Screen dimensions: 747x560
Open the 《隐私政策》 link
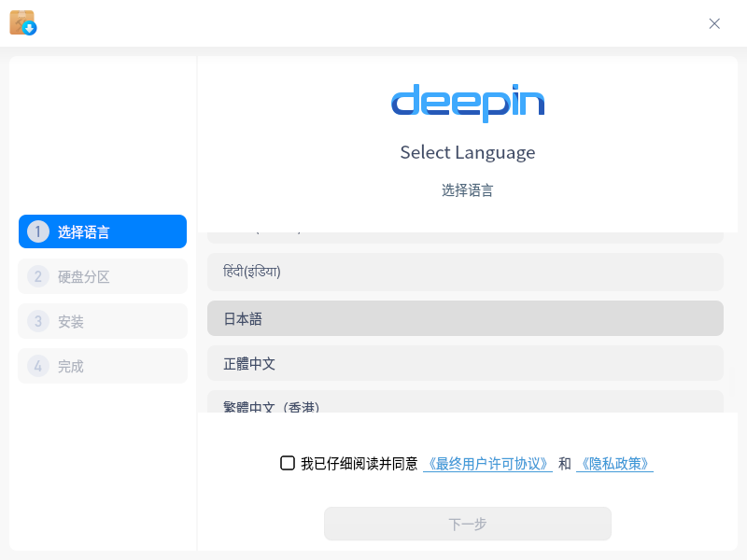[x=614, y=464]
